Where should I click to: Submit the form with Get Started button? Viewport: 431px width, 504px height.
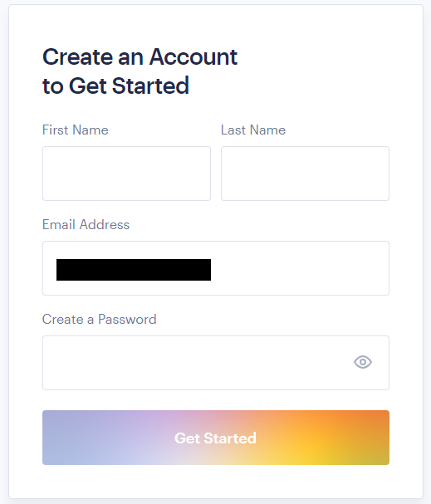click(x=216, y=438)
